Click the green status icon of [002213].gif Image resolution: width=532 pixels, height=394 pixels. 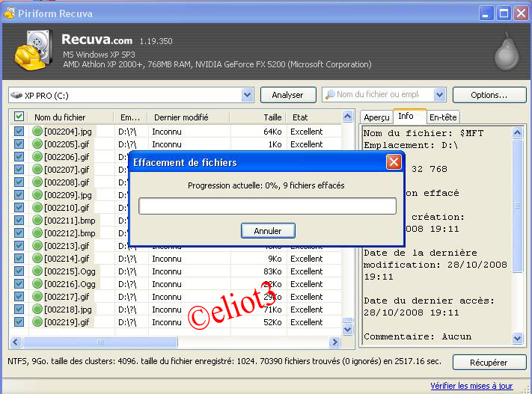(x=37, y=246)
